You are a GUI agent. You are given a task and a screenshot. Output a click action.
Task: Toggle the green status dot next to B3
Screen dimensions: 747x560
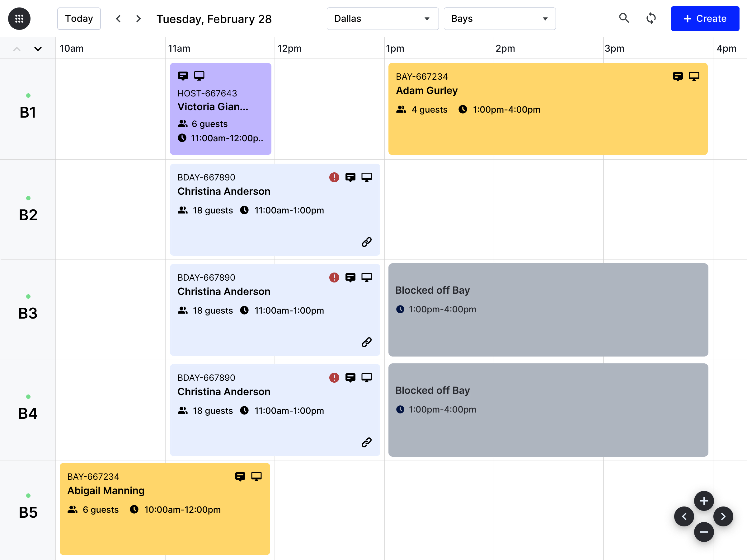click(28, 296)
